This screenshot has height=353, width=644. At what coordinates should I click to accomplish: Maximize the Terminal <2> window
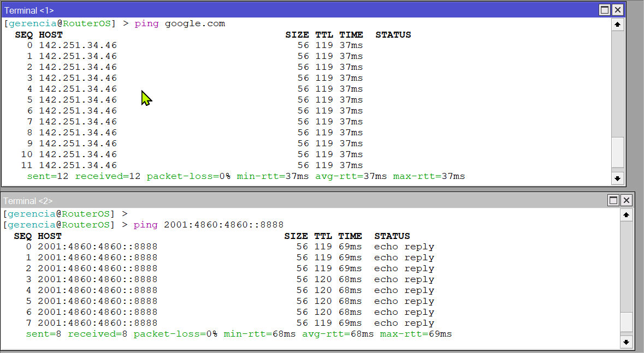tap(613, 200)
